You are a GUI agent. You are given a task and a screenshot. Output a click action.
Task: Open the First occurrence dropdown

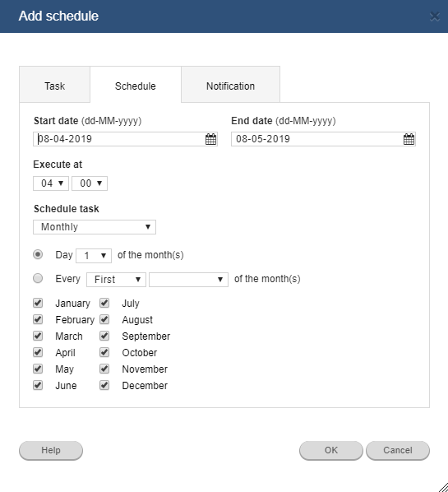pos(116,280)
